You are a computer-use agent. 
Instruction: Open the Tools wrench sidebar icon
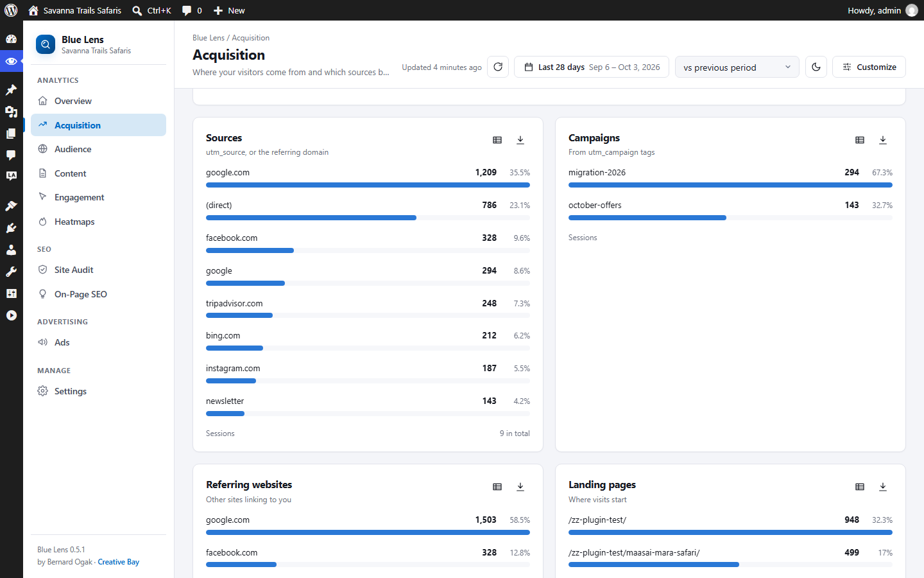click(11, 272)
